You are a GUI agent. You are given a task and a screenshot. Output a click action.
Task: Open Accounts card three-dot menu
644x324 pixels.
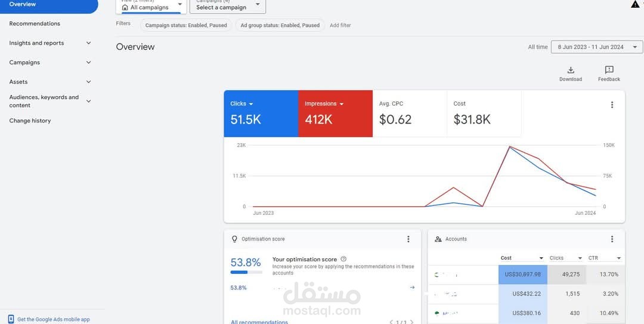[x=612, y=239]
